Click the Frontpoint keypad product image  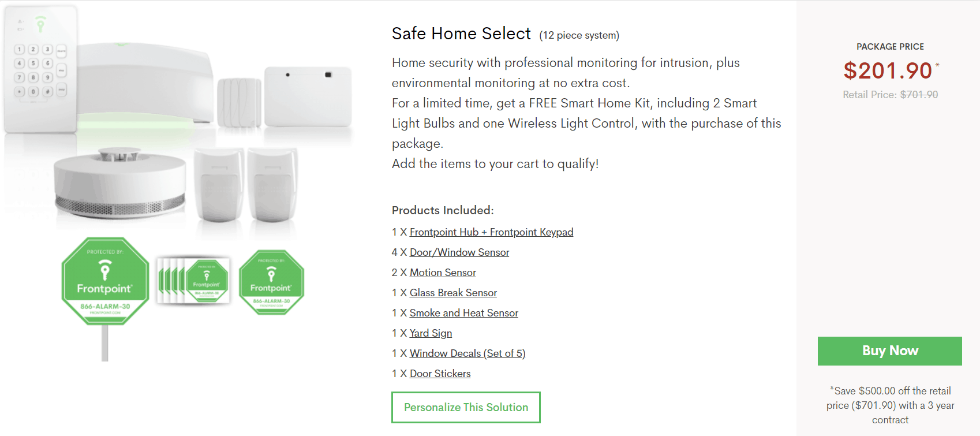tap(40, 69)
